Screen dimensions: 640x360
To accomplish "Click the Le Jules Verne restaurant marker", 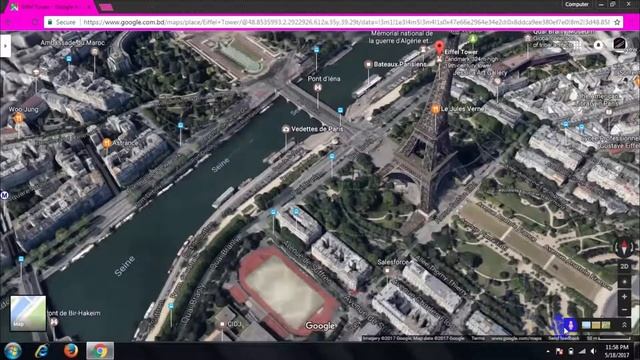I will 435,109.
